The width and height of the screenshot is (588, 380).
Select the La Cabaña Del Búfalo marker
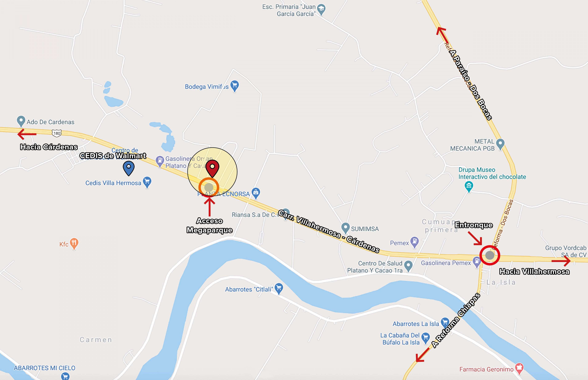[x=426, y=338]
